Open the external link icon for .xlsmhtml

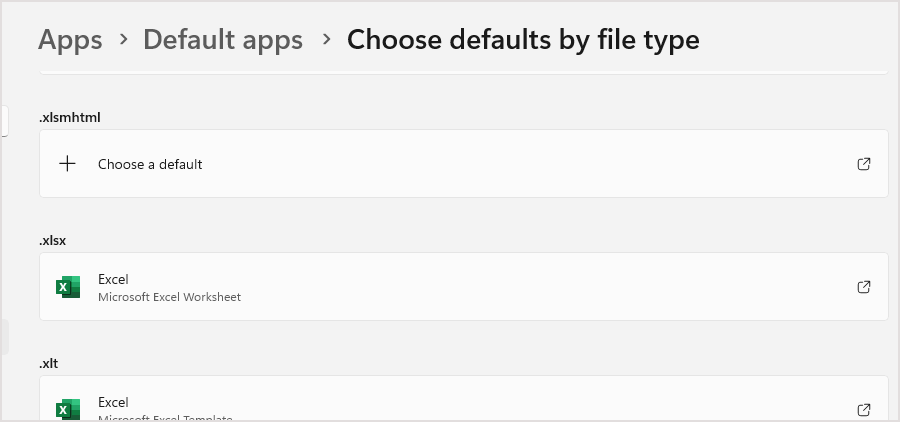[863, 164]
